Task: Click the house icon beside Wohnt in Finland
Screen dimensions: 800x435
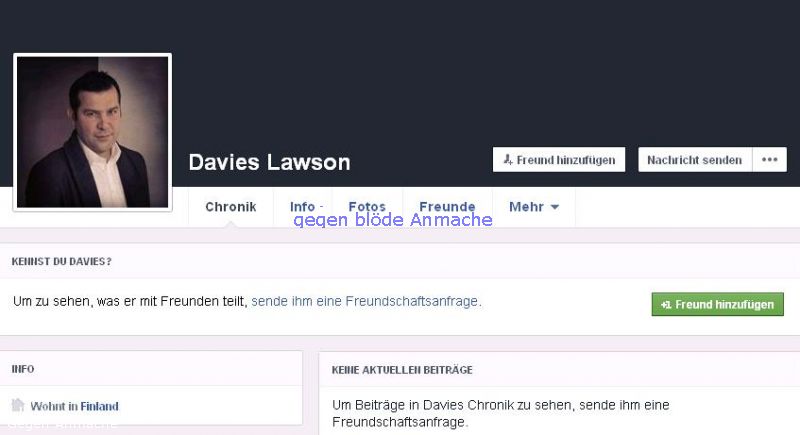Action: coord(18,405)
